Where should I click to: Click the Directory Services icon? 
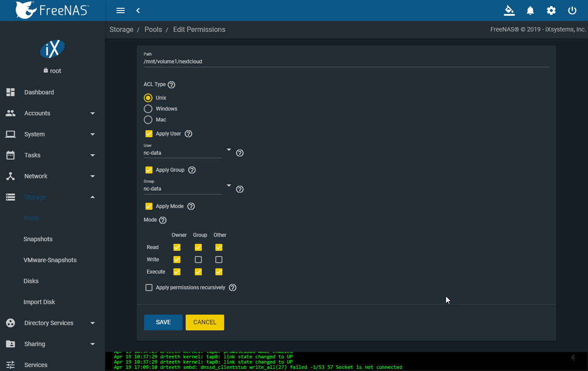pyautogui.click(x=10, y=323)
